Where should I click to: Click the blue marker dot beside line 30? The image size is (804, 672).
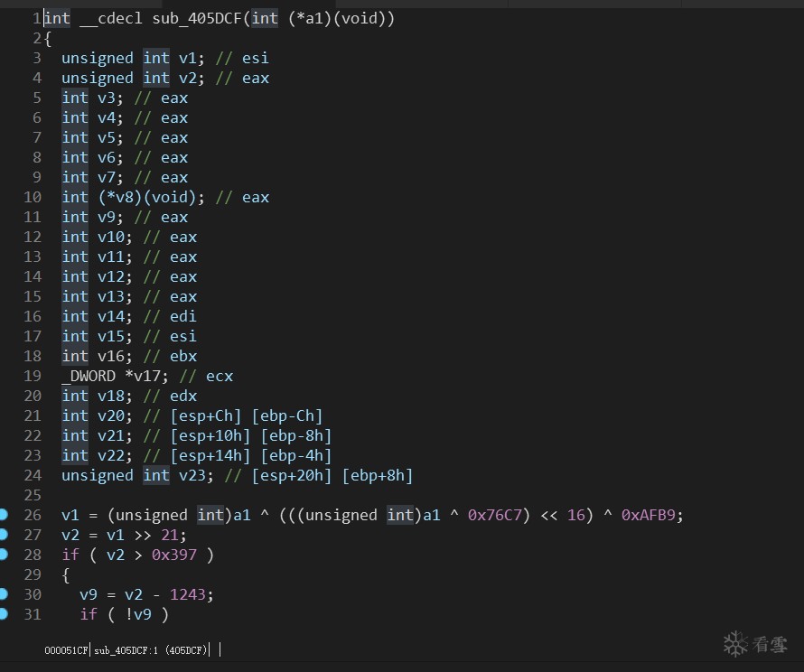tap(4, 594)
